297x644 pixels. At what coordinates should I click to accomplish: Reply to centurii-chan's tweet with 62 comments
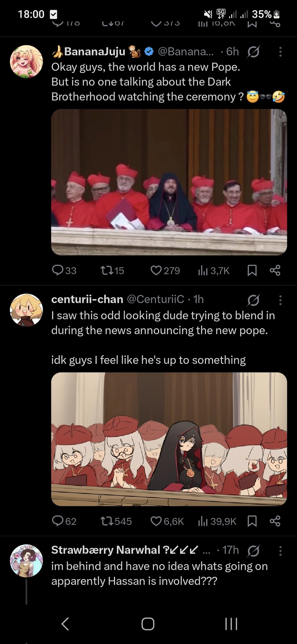pyautogui.click(x=64, y=521)
